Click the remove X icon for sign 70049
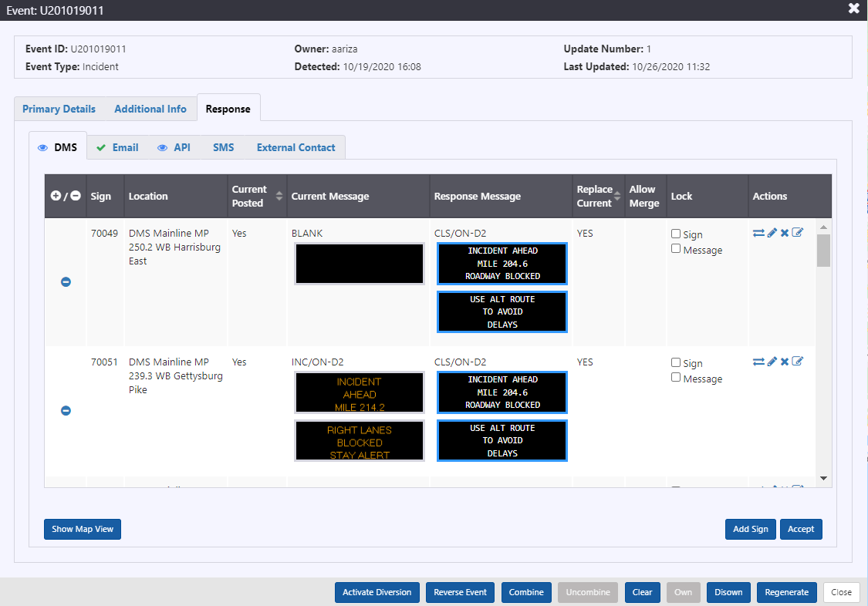The height and width of the screenshot is (606, 868). 785,233
